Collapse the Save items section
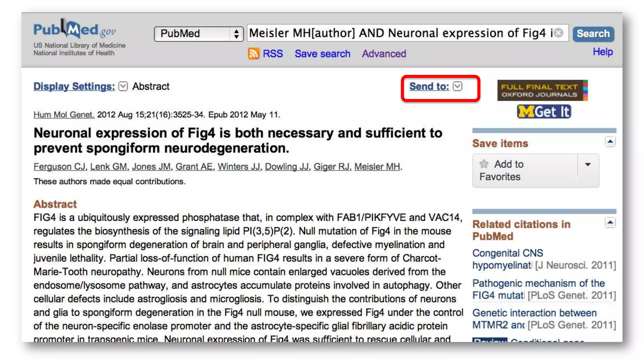This screenshot has height=362, width=644. (610, 142)
